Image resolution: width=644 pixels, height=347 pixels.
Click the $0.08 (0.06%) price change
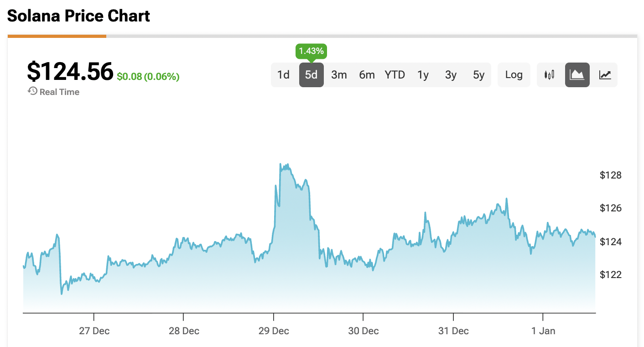(x=148, y=77)
